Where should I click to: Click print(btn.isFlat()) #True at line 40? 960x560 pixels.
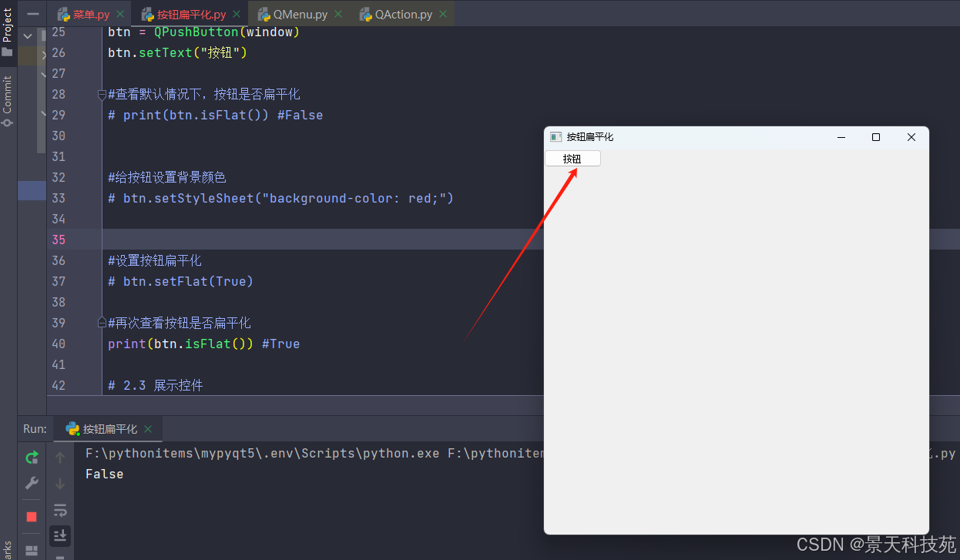(203, 344)
